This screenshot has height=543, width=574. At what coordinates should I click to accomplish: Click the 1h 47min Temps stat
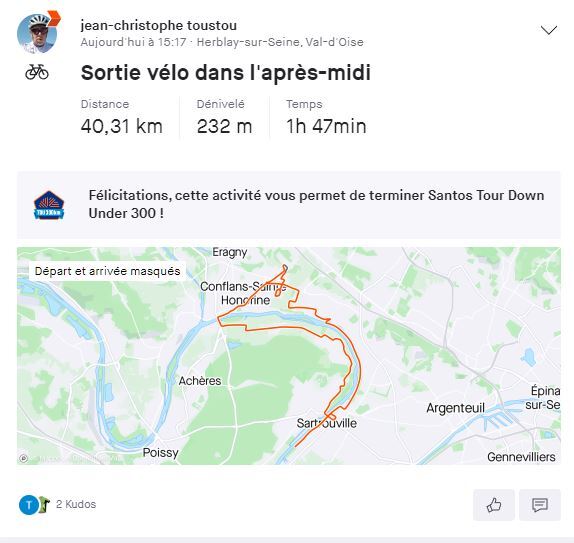click(326, 126)
